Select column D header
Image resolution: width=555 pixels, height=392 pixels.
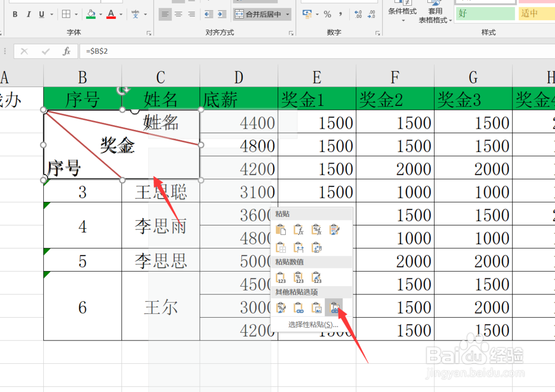tap(239, 77)
